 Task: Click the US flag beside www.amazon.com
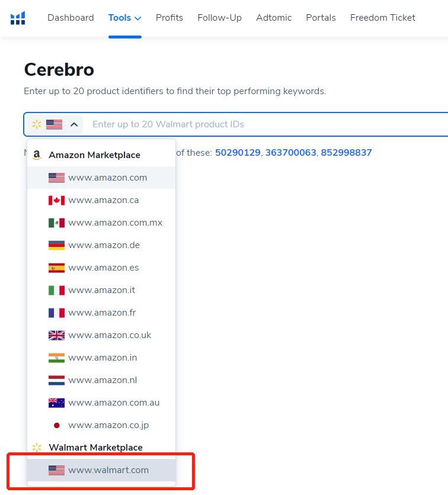(56, 178)
